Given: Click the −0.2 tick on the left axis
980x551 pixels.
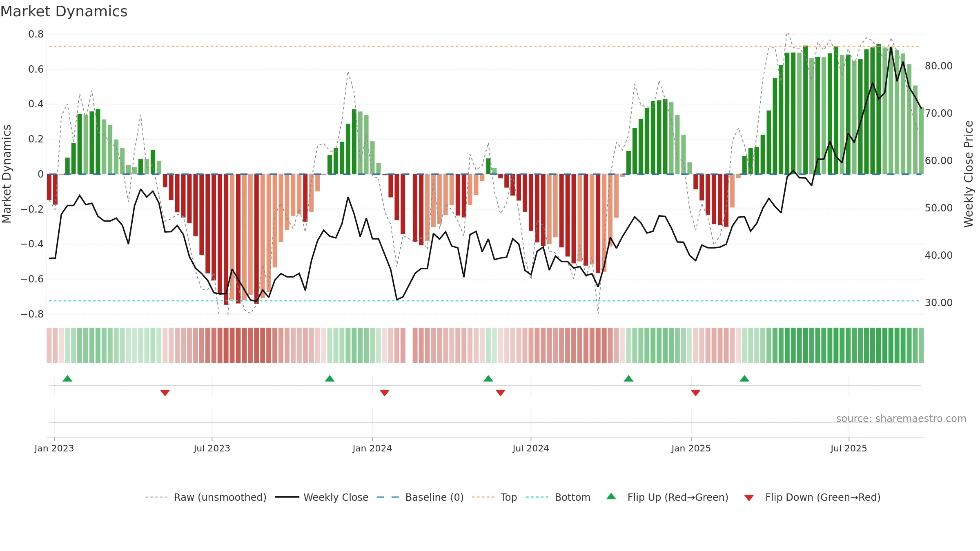Looking at the screenshot, I should click(x=32, y=209).
